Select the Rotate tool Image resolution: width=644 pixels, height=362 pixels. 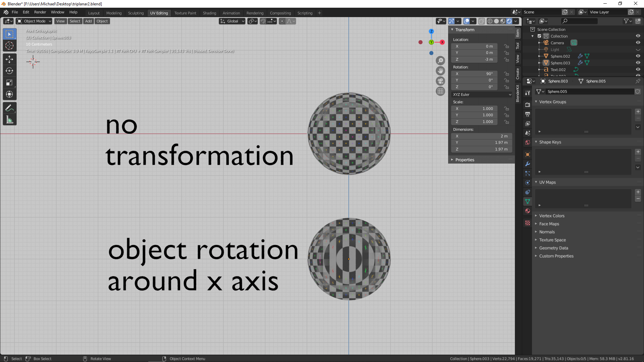pyautogui.click(x=9, y=71)
